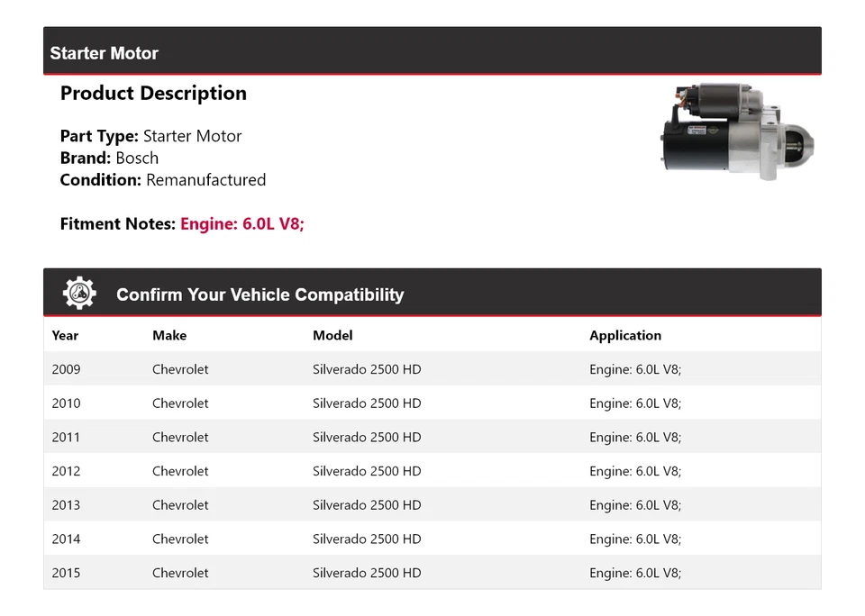Viewport: 865px width, 616px height.
Task: Click the Remanufactured condition text
Action: 205,179
